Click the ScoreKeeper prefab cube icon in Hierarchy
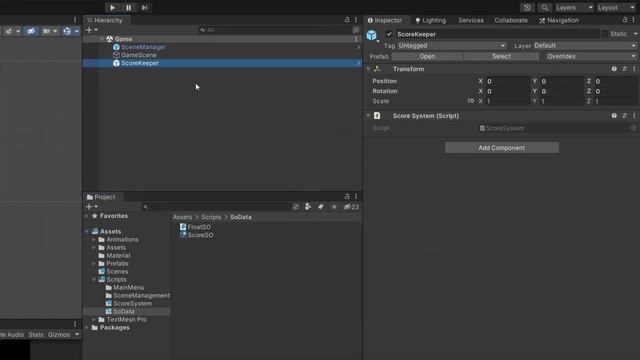Viewport: 640px width, 360px height. point(116,63)
